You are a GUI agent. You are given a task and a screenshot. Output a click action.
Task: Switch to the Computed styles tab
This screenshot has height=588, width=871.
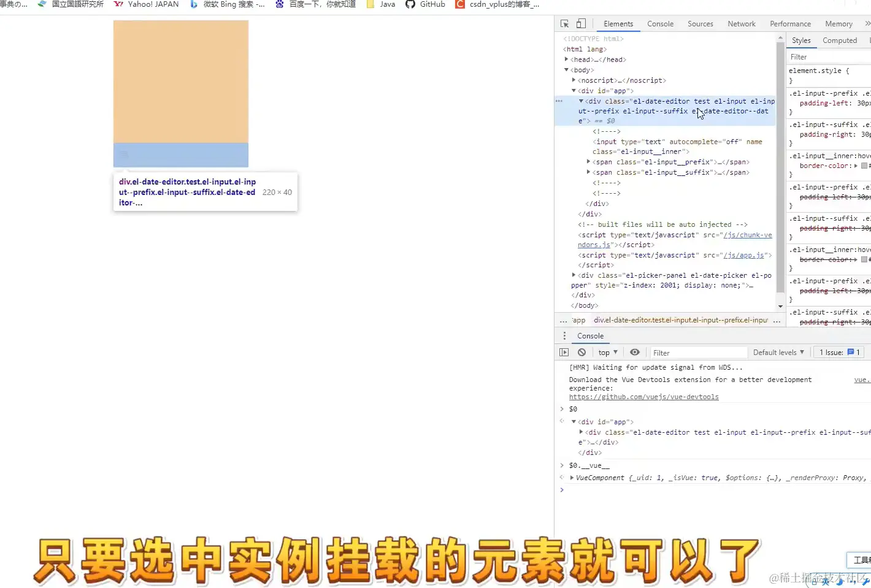pos(840,40)
